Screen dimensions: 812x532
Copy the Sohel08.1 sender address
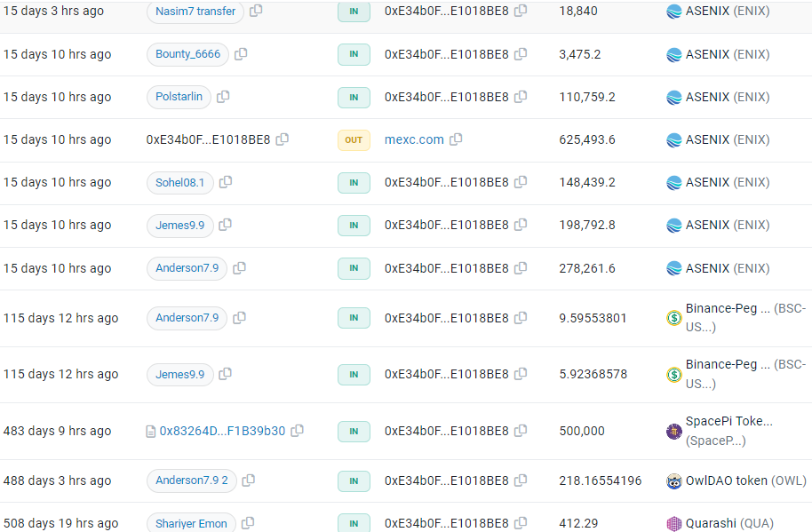pyautogui.click(x=226, y=182)
